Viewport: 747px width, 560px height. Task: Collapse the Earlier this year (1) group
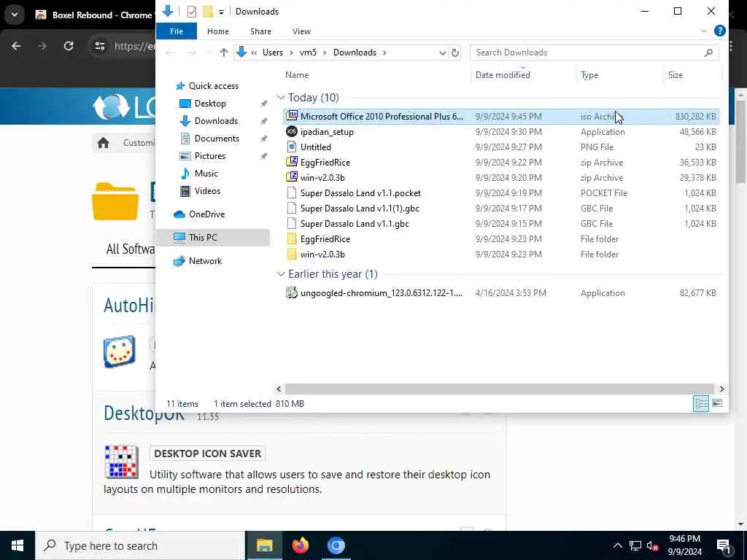click(281, 274)
